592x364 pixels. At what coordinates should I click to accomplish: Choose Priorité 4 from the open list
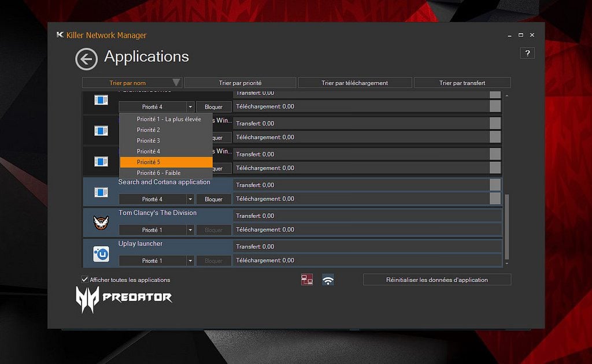coord(166,151)
